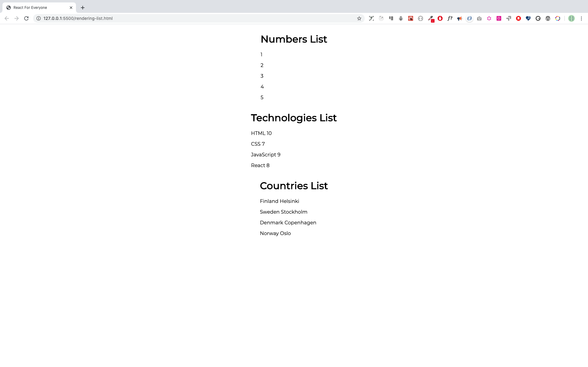Click the number 5 list item
The height and width of the screenshot is (367, 588).
click(262, 97)
